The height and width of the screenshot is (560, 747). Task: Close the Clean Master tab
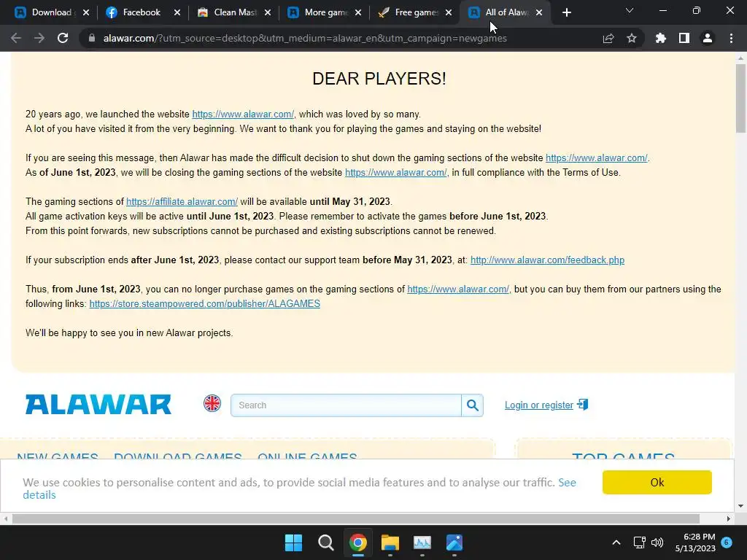click(x=268, y=12)
